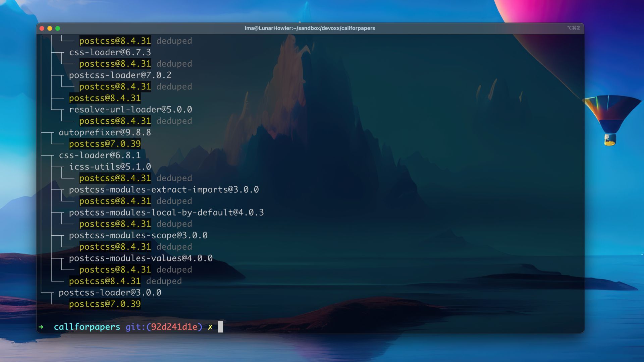
Task: Click the css-loader@6.8.1 tree entry
Action: [x=100, y=155]
